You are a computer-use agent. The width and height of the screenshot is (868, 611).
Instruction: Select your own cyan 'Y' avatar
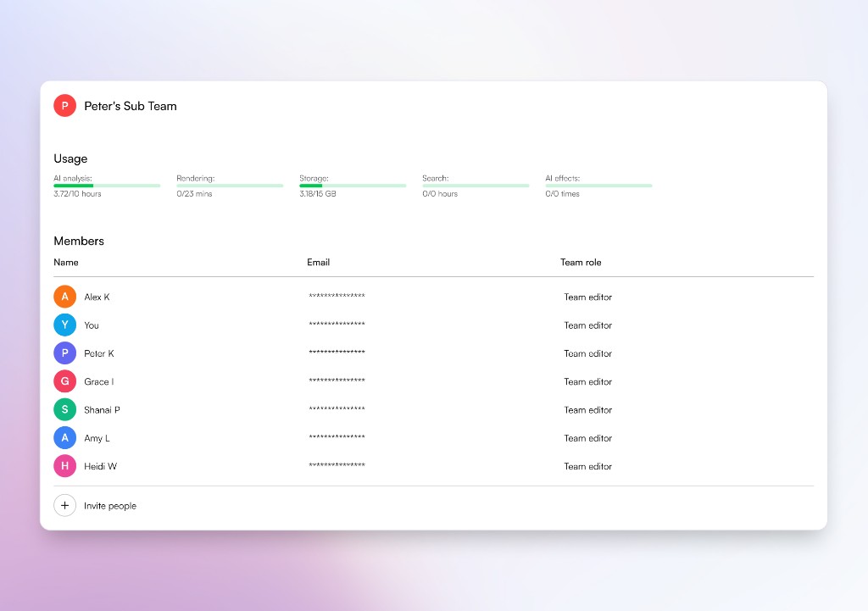pyautogui.click(x=64, y=325)
